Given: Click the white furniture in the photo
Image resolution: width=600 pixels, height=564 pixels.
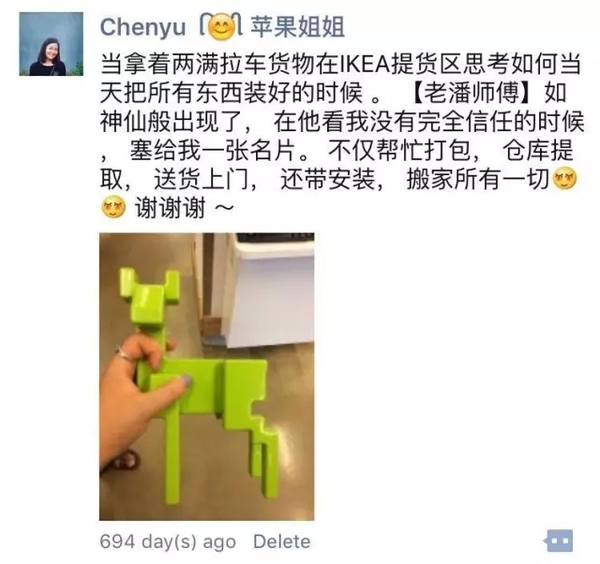Looking at the screenshot, I should point(268,289).
